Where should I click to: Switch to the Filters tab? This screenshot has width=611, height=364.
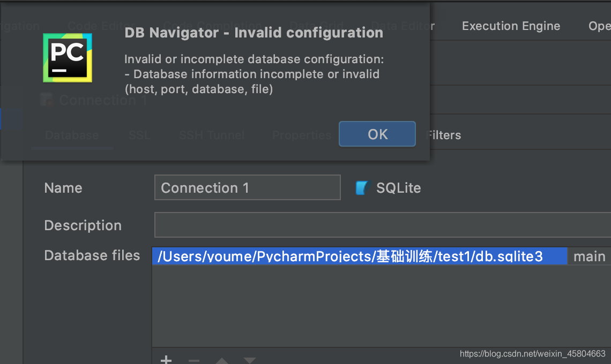coord(443,135)
